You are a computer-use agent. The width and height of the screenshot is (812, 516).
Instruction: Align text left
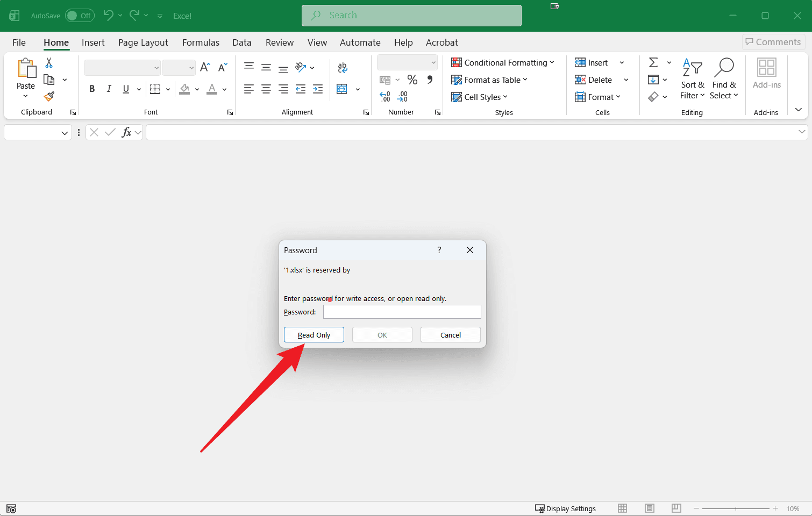[249, 89]
